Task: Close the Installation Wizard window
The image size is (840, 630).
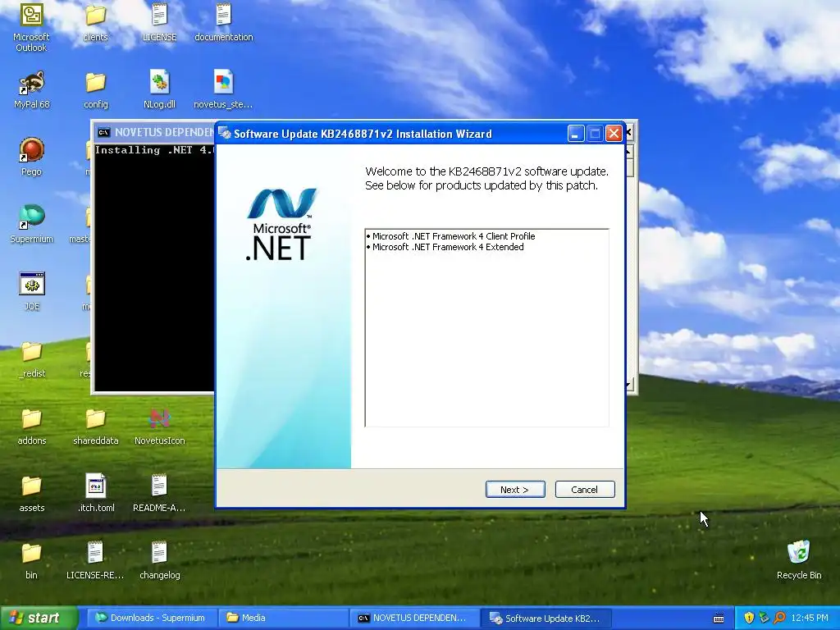Action: pos(614,134)
